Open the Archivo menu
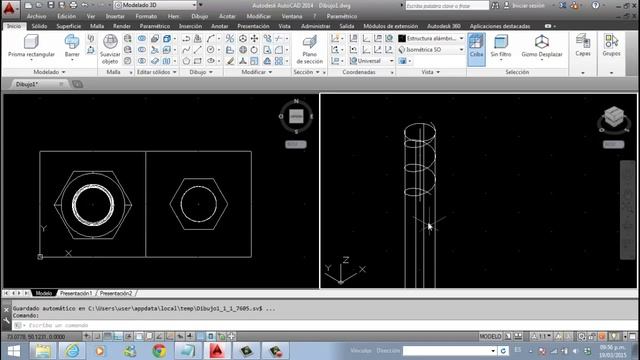 (x=37, y=16)
